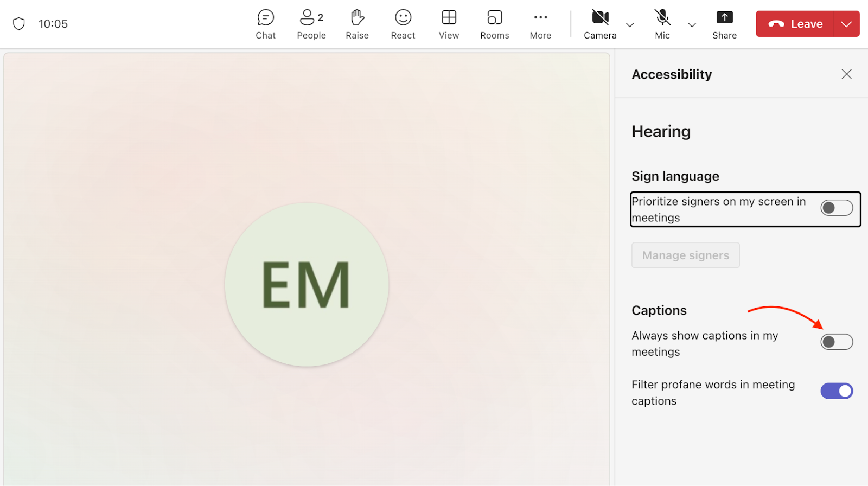
Task: Turn on always show captions toggle
Action: [x=836, y=342]
